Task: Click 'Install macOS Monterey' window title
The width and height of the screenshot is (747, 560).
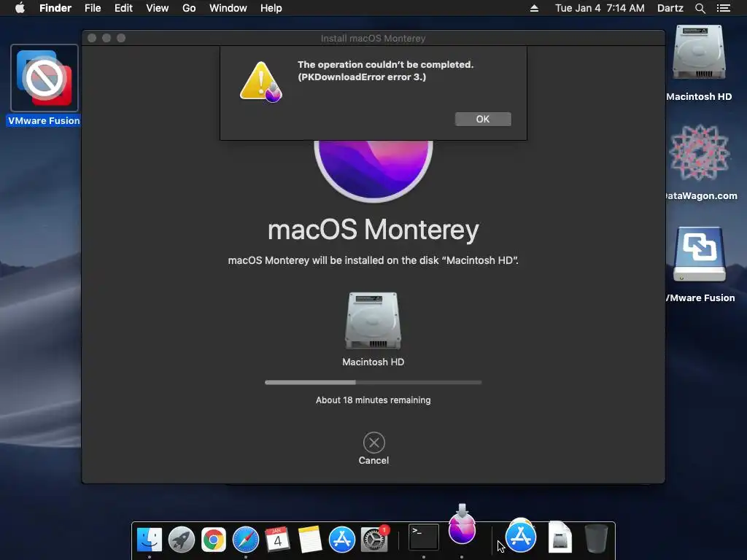Action: pyautogui.click(x=373, y=38)
